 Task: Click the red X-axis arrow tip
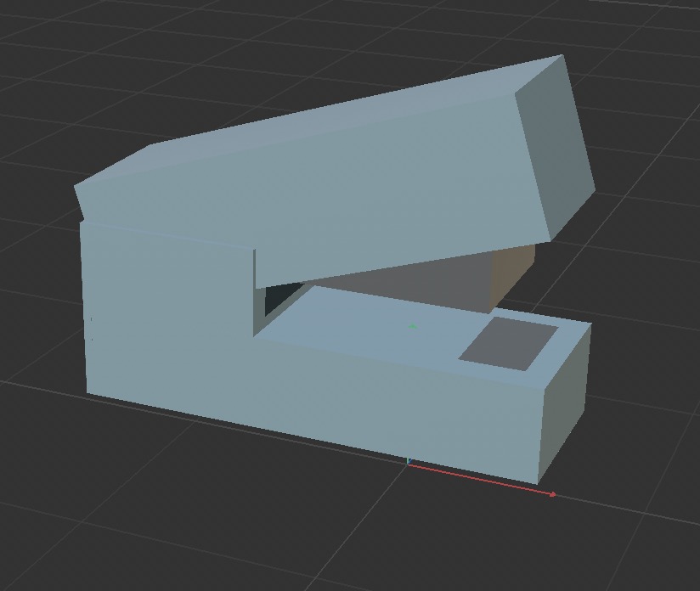point(553,494)
